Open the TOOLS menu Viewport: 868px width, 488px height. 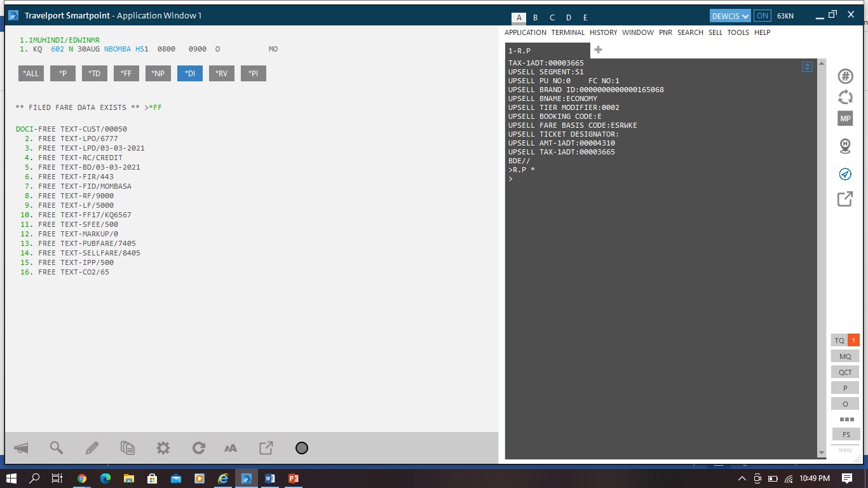[738, 32]
